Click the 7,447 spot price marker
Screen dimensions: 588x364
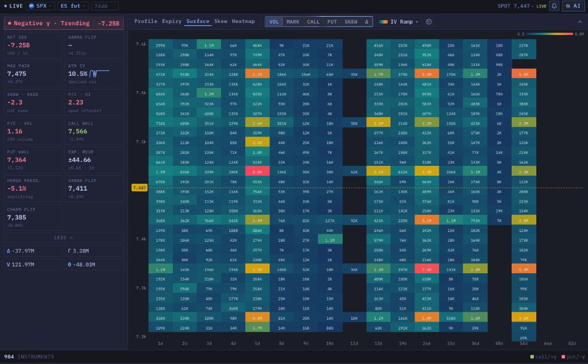pyautogui.click(x=139, y=188)
